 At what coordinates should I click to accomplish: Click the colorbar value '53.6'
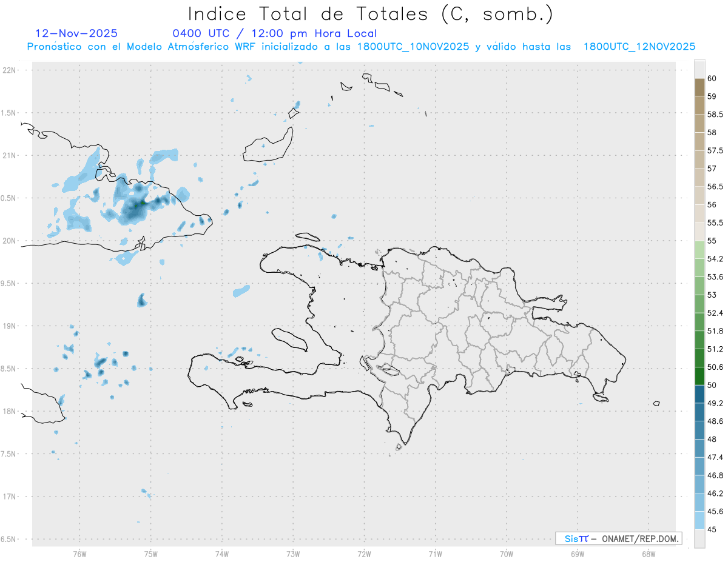tap(715, 277)
